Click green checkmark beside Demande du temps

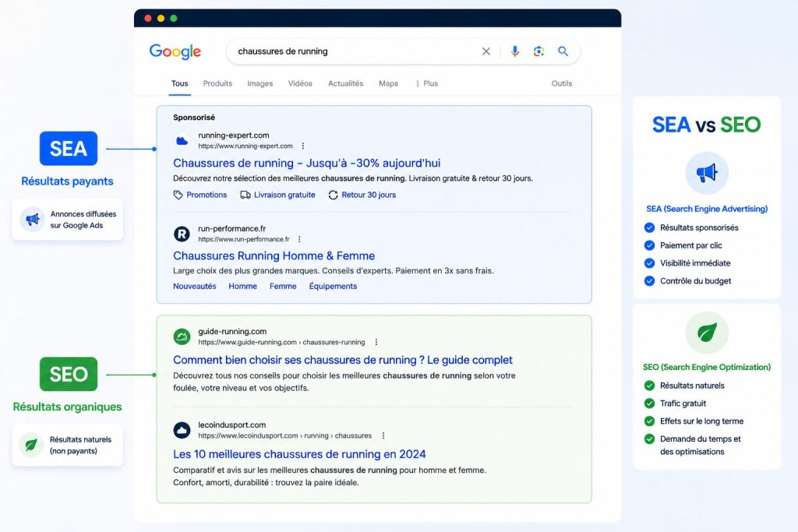[649, 439]
